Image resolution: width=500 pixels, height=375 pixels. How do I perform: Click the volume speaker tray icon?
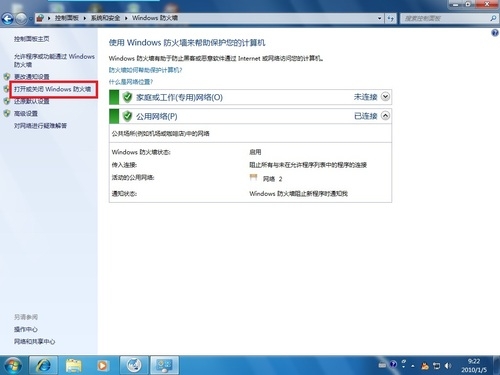448,366
